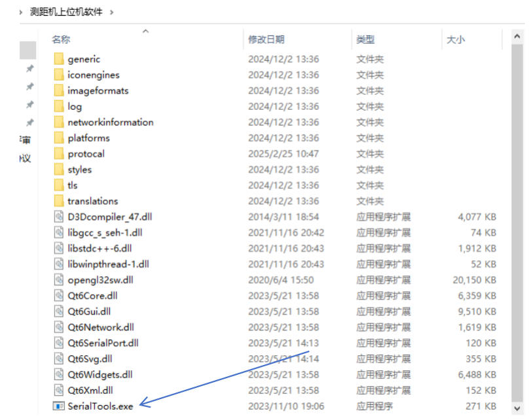Collapse sort arrow above 名称 column
529x420 pixels.
pyautogui.click(x=145, y=31)
